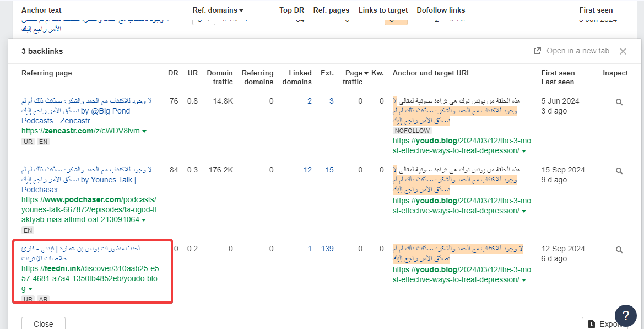The image size is (644, 329).
Task: Sort by Ref. domains column header
Action: point(218,10)
